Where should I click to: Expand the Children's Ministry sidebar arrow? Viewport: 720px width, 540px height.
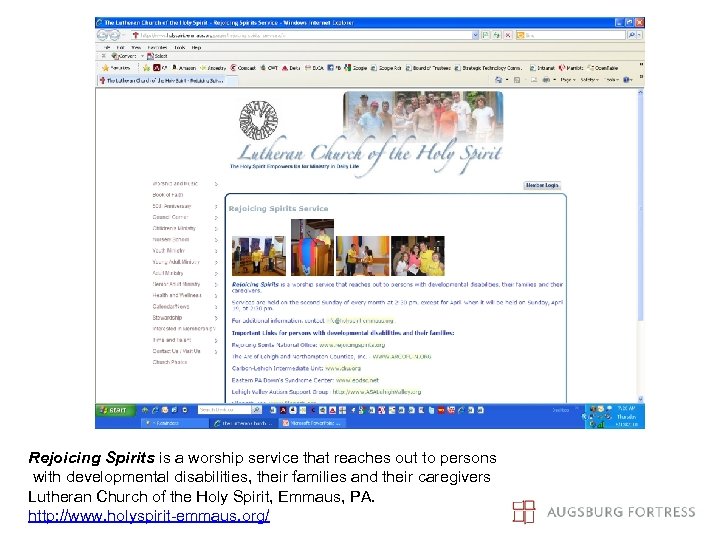pos(216,229)
